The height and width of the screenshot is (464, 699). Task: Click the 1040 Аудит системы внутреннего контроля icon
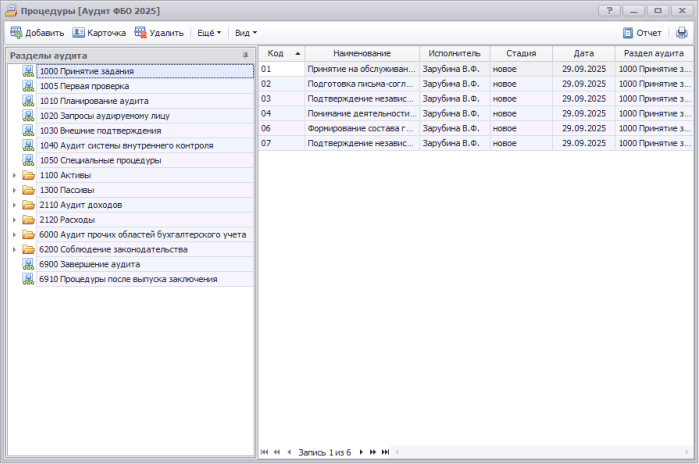(29, 146)
